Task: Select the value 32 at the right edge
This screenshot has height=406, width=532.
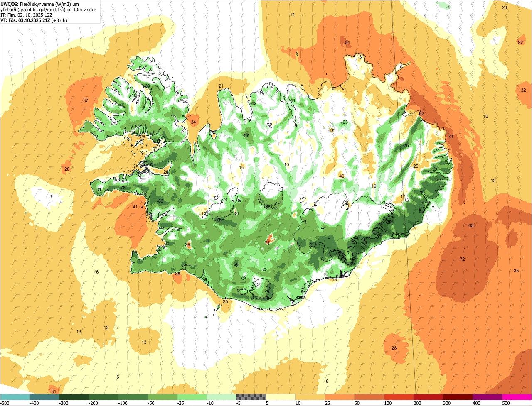Action: (x=523, y=90)
